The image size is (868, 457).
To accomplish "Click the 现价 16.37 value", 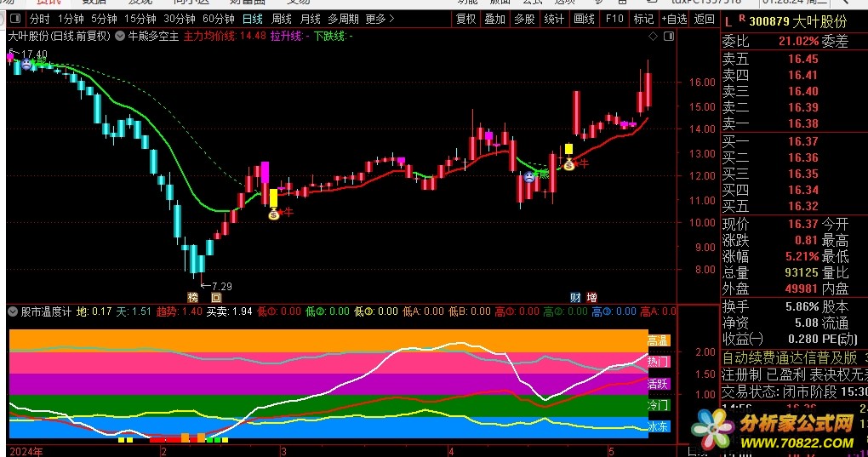I will 802,224.
